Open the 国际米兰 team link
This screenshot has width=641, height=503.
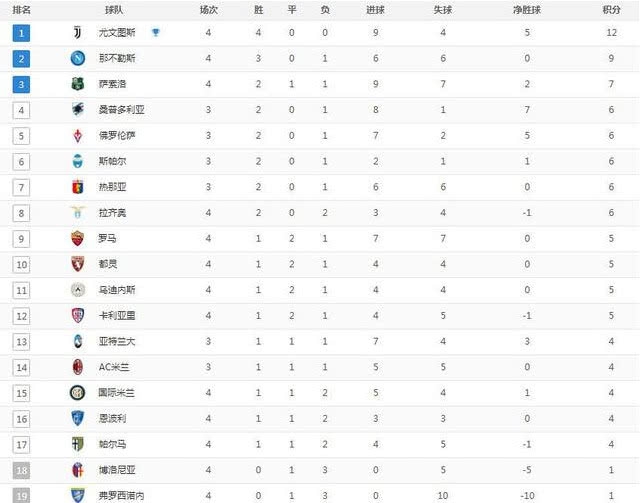click(117, 393)
